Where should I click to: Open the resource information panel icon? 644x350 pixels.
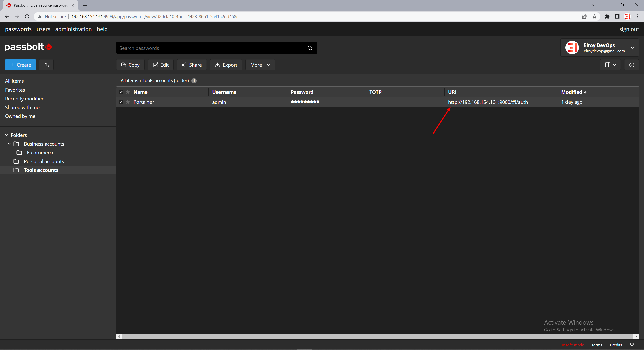click(632, 65)
